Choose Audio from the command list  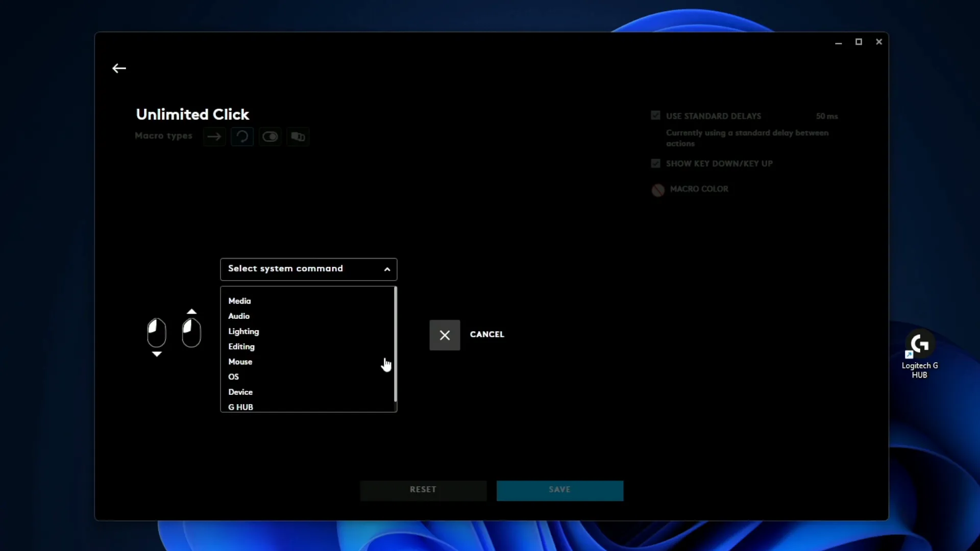(239, 316)
